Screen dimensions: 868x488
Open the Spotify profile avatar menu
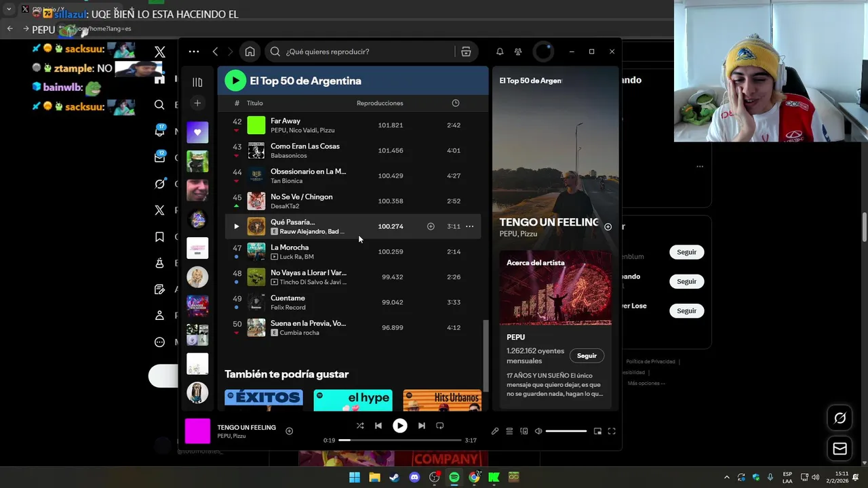point(543,52)
